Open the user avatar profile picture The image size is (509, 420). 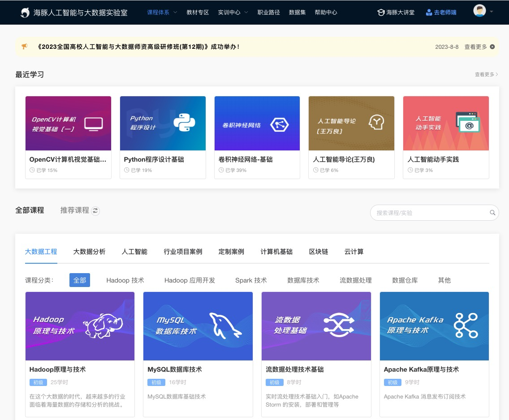click(479, 11)
